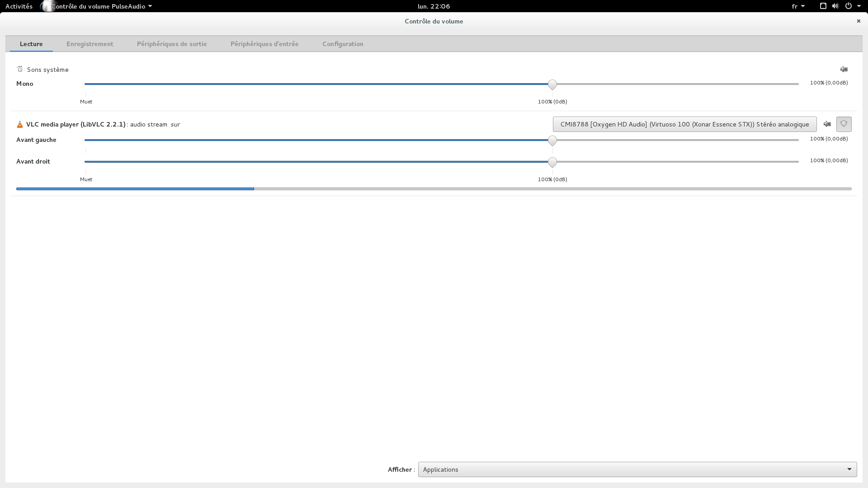Viewport: 868px width, 488px height.
Task: Open the fr keyboard layout menu
Action: (x=798, y=6)
